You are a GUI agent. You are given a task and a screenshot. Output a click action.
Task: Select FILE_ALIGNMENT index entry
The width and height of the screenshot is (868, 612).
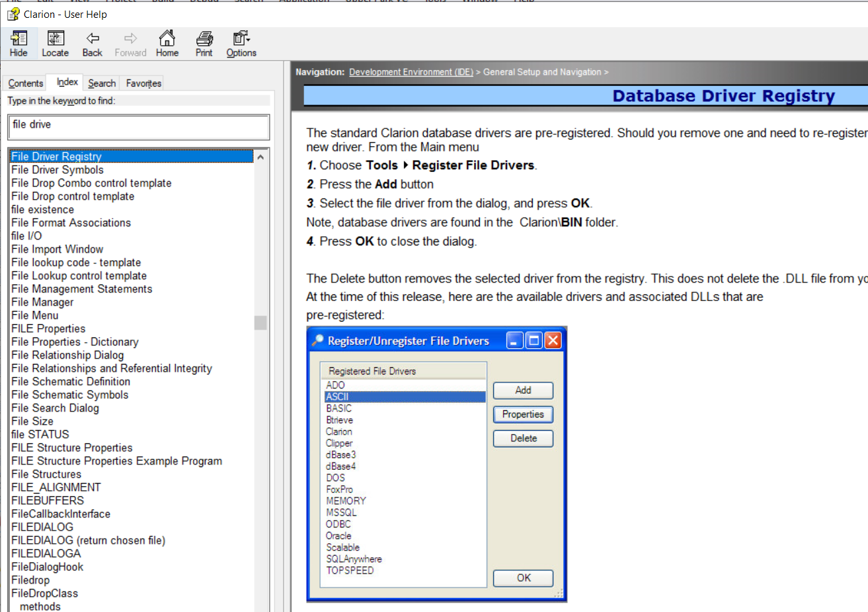pyautogui.click(x=56, y=488)
